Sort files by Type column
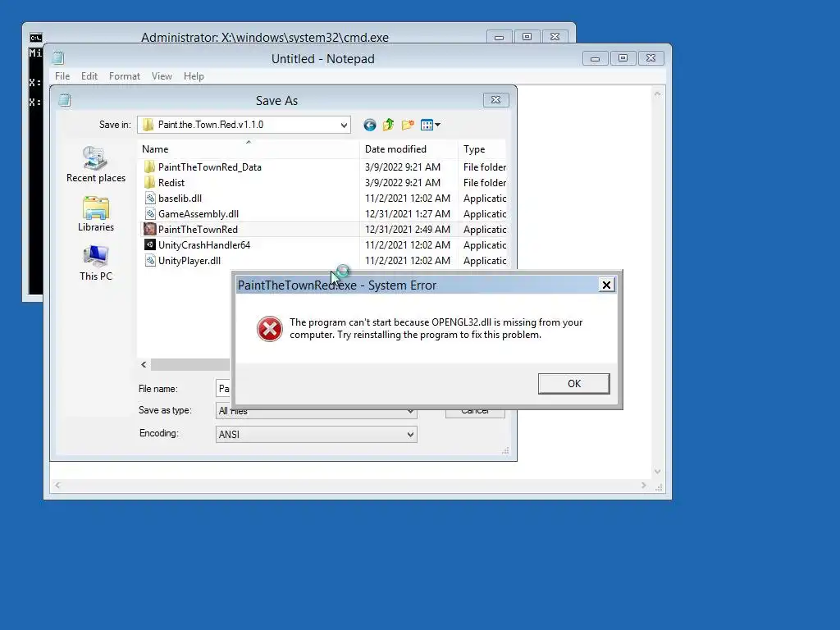This screenshot has height=630, width=840. pyautogui.click(x=482, y=149)
